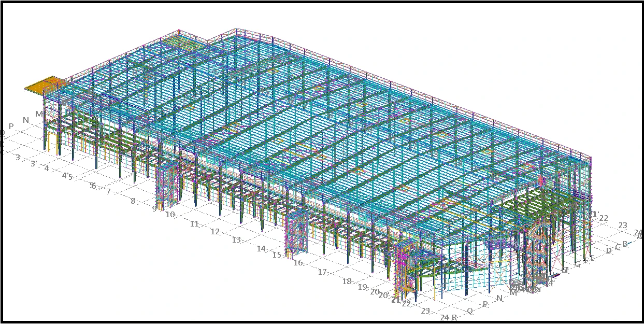Select grid label 8
Screen dimensions: 644x324
pyautogui.click(x=133, y=201)
